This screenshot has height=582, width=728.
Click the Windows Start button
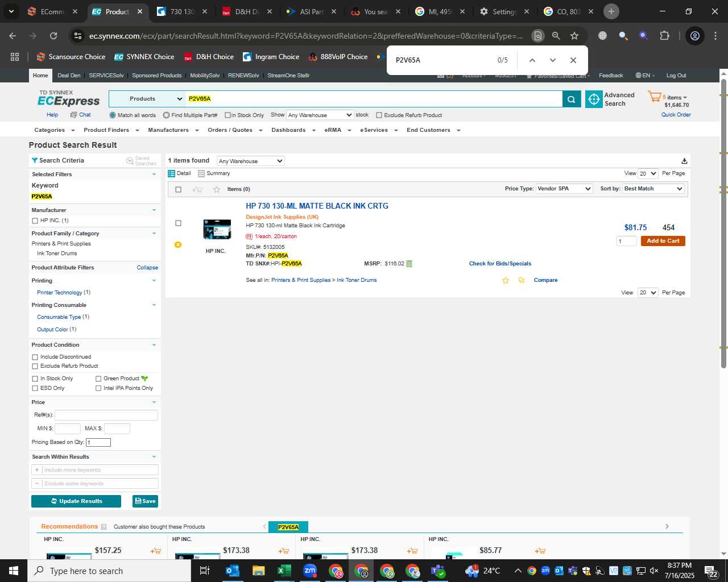click(x=14, y=571)
